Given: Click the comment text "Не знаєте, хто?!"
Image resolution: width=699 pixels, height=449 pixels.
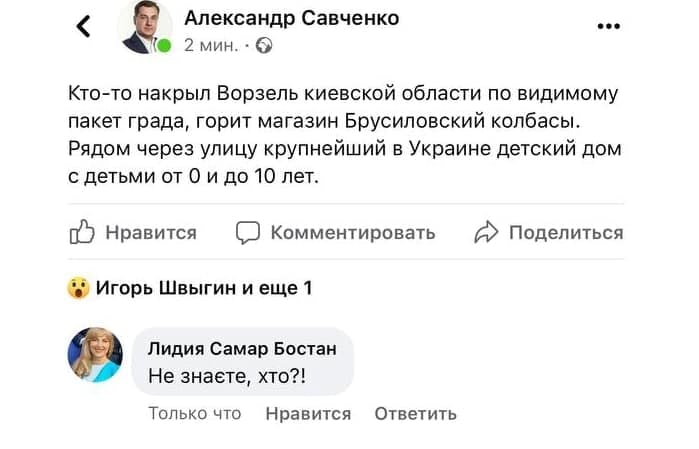Looking at the screenshot, I should (227, 376).
